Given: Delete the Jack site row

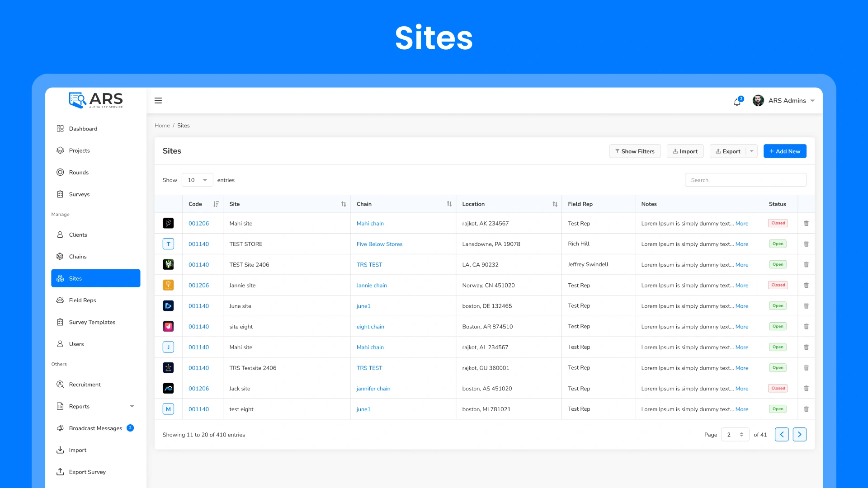Looking at the screenshot, I should (x=806, y=389).
